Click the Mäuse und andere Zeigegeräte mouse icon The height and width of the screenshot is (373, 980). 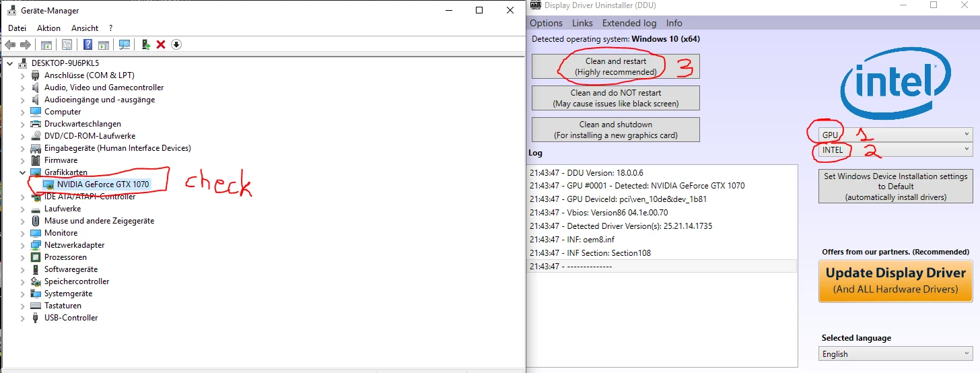(x=36, y=221)
